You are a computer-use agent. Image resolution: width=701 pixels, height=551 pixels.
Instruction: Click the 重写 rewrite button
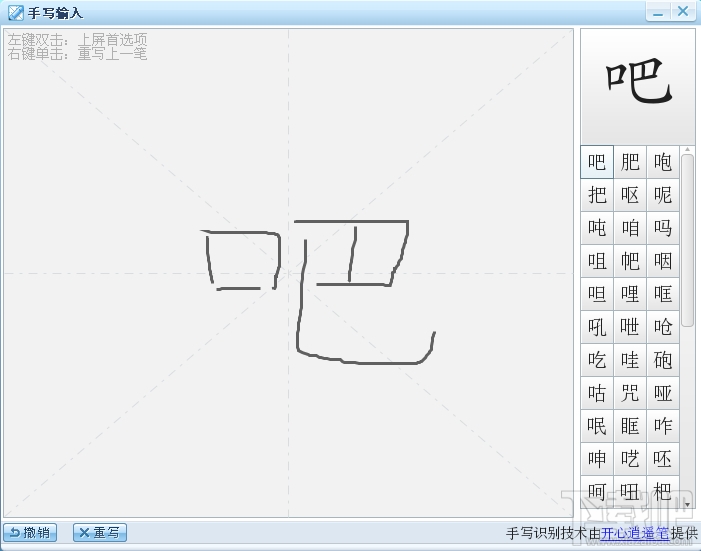[x=100, y=533]
